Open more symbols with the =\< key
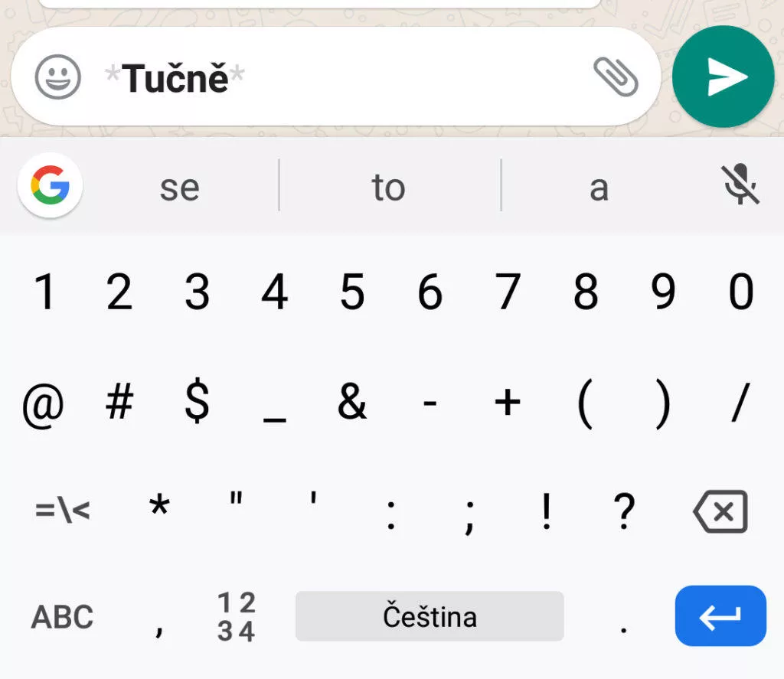The width and height of the screenshot is (784, 679). click(x=62, y=511)
